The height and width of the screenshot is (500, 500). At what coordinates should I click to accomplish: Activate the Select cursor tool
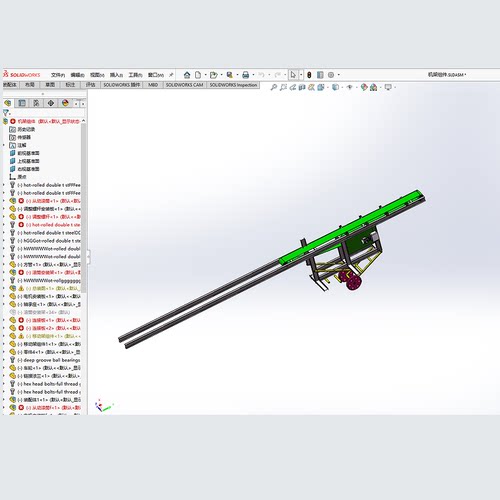click(293, 75)
